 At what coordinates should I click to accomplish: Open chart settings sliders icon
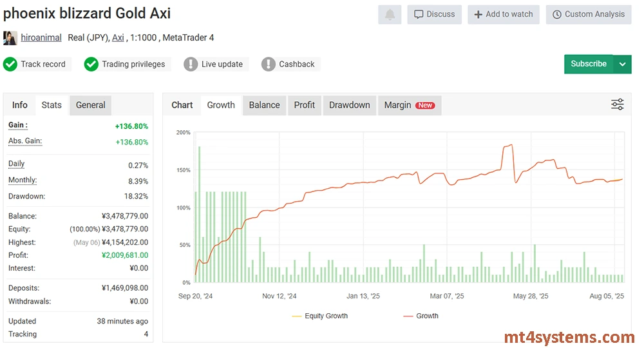(617, 104)
